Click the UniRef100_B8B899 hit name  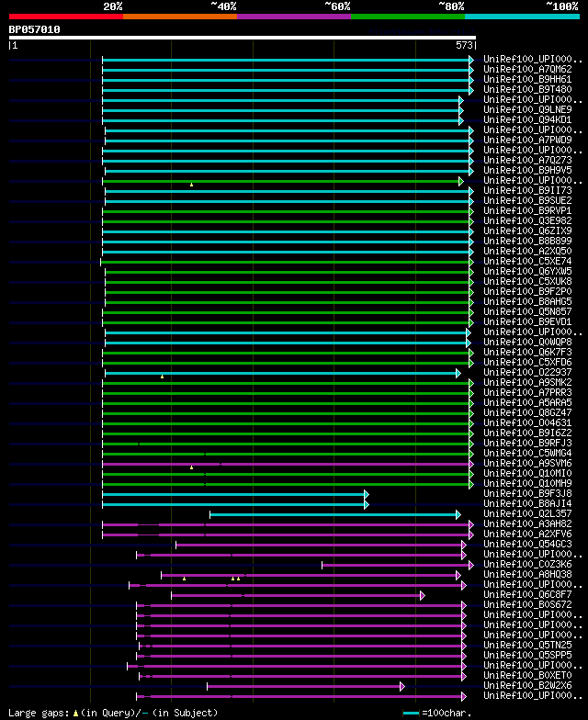click(527, 241)
